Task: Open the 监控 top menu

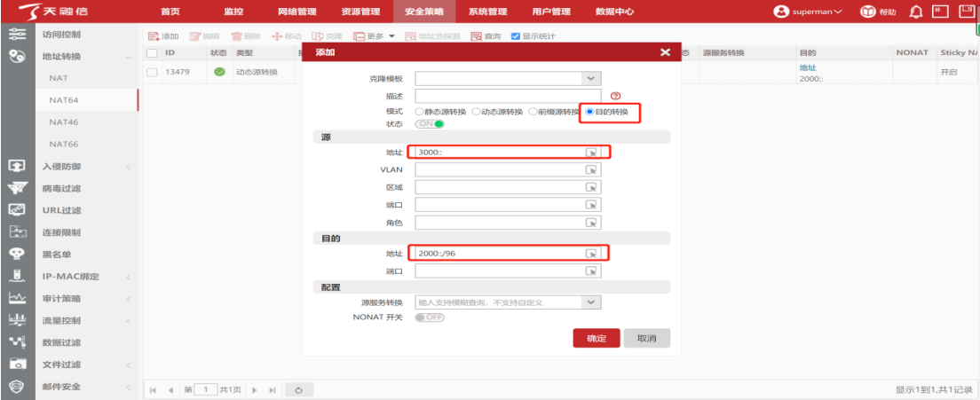Action: click(233, 12)
